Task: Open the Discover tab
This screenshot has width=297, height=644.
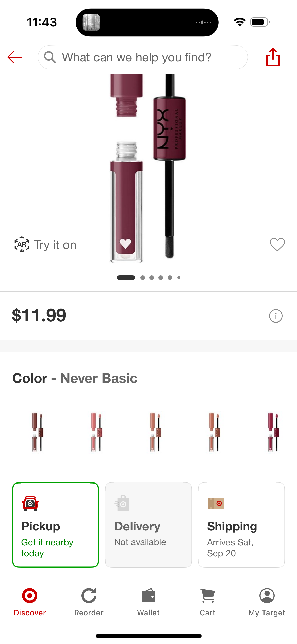Action: point(30,601)
